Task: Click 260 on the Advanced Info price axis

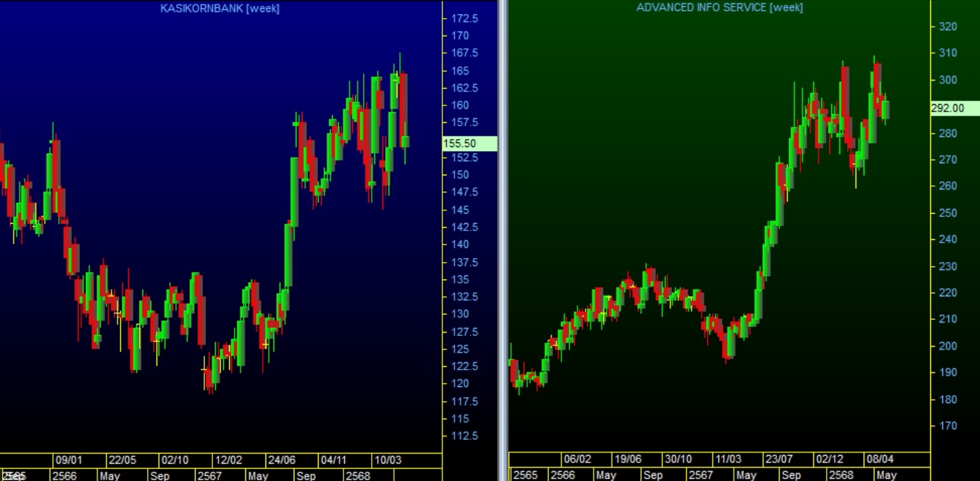Action: click(948, 186)
